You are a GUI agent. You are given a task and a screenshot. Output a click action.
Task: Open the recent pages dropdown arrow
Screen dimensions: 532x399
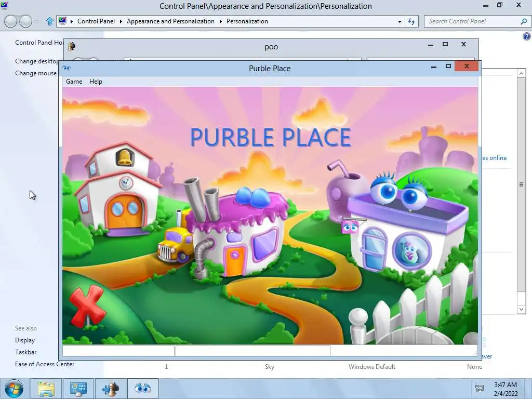[x=36, y=21]
